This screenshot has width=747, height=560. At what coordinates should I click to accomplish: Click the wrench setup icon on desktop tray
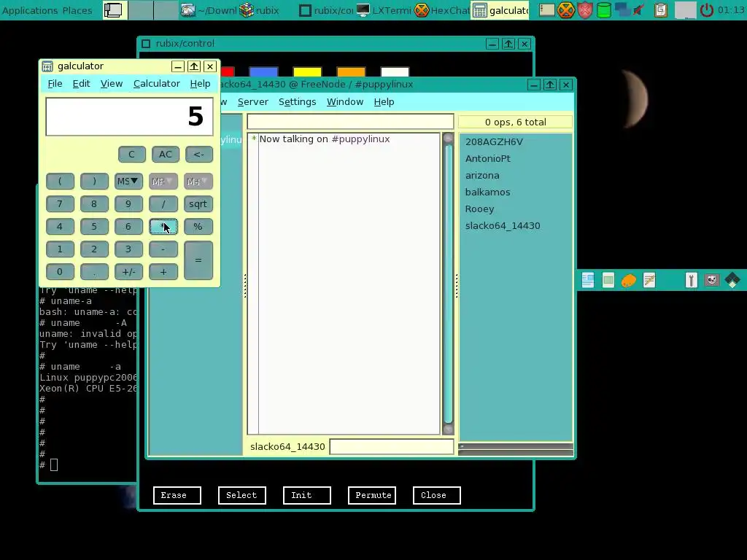click(691, 280)
